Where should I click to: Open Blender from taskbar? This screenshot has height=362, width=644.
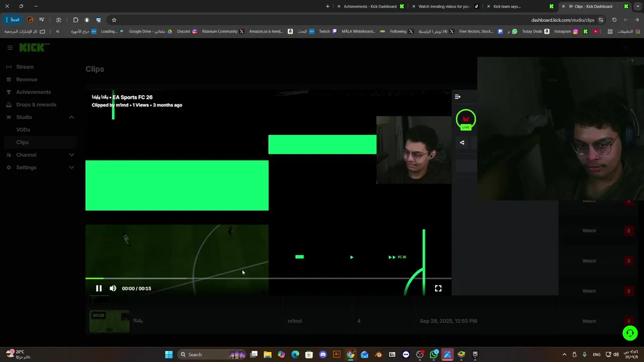(x=378, y=354)
